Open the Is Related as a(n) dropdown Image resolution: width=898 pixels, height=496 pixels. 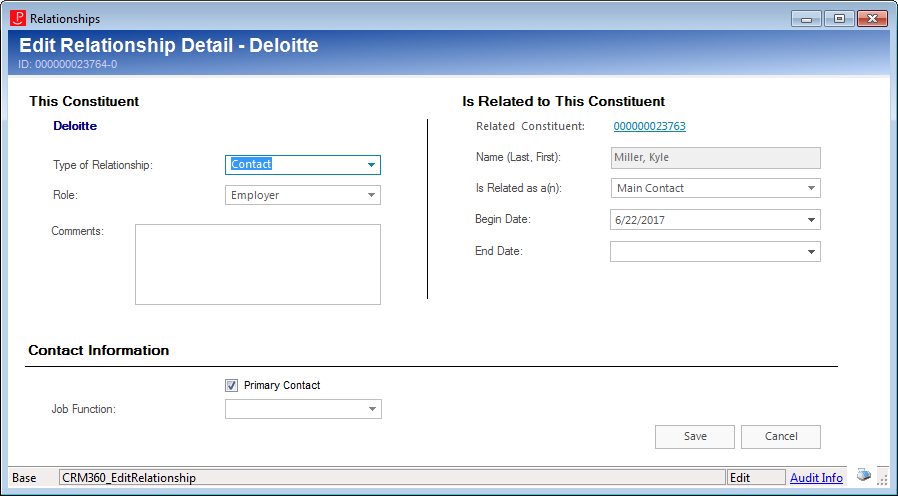[x=811, y=188]
